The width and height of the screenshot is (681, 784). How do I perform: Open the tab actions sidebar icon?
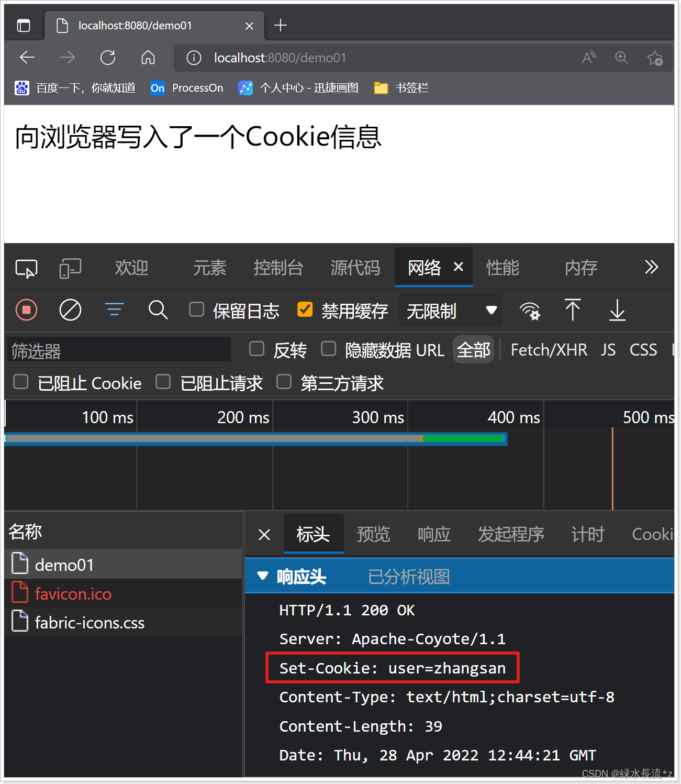tap(24, 25)
